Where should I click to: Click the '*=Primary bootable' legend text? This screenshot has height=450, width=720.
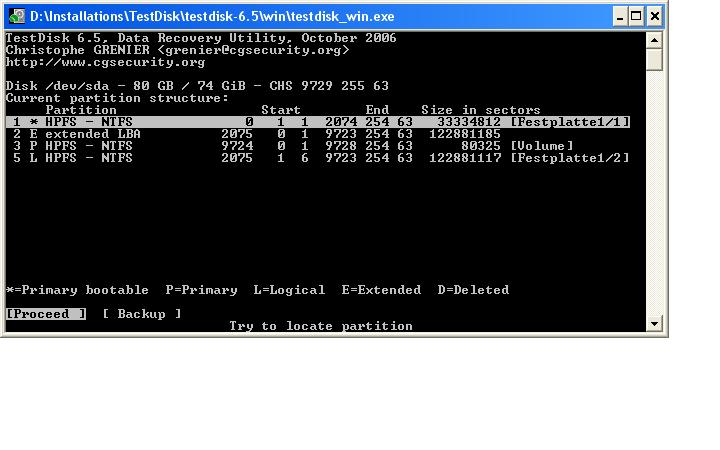pos(77,290)
